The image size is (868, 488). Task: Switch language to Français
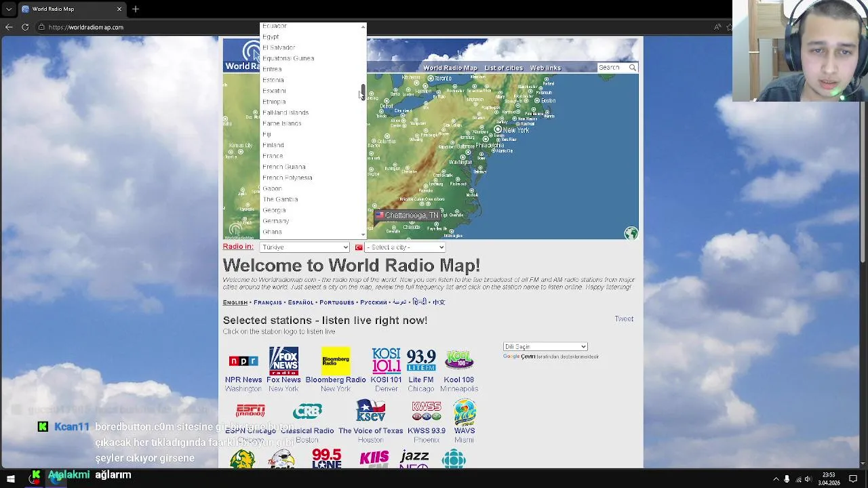click(x=268, y=302)
